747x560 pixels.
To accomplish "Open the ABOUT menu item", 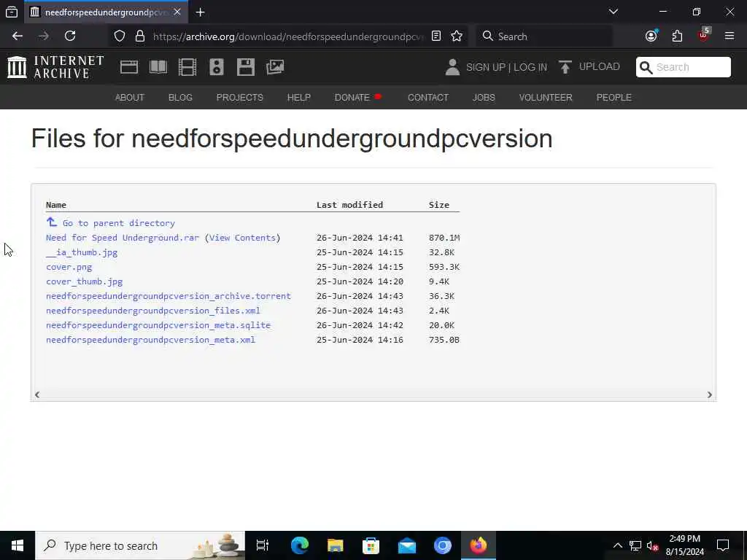I will point(130,98).
